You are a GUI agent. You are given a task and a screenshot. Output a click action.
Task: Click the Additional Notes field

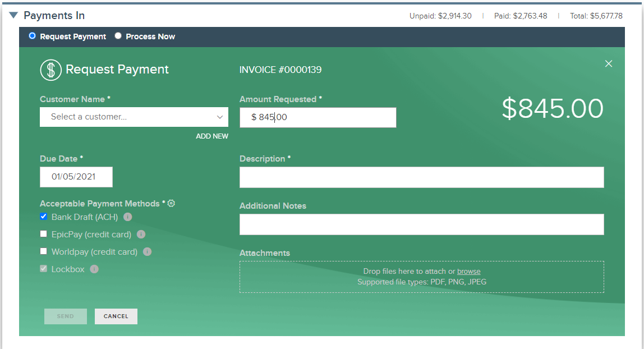coord(422,224)
